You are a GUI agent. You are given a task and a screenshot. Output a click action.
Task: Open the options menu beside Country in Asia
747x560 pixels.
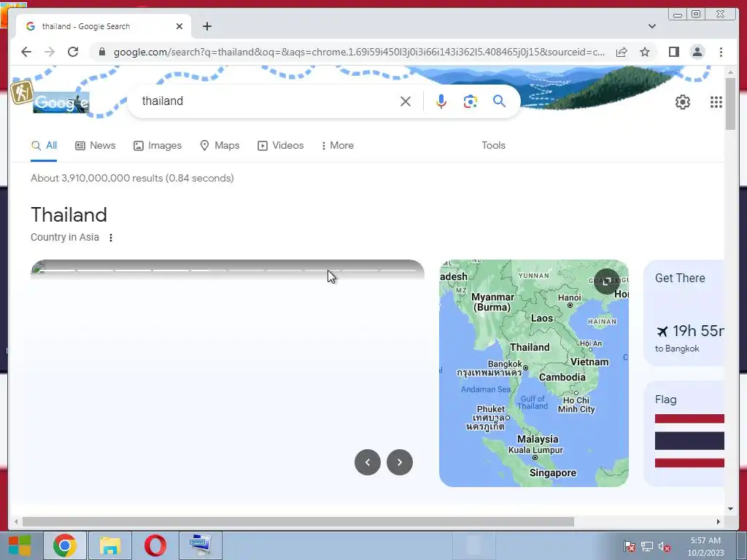[111, 237]
